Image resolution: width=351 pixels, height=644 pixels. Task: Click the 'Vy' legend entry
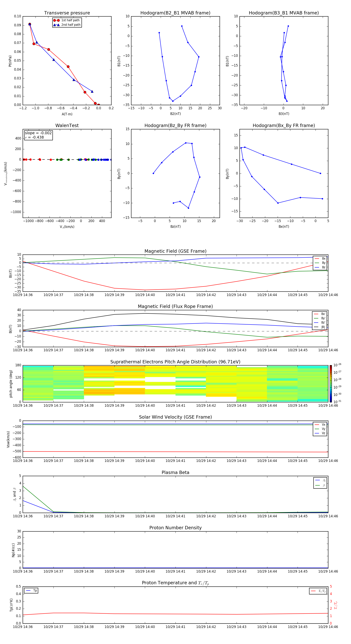pos(320,429)
